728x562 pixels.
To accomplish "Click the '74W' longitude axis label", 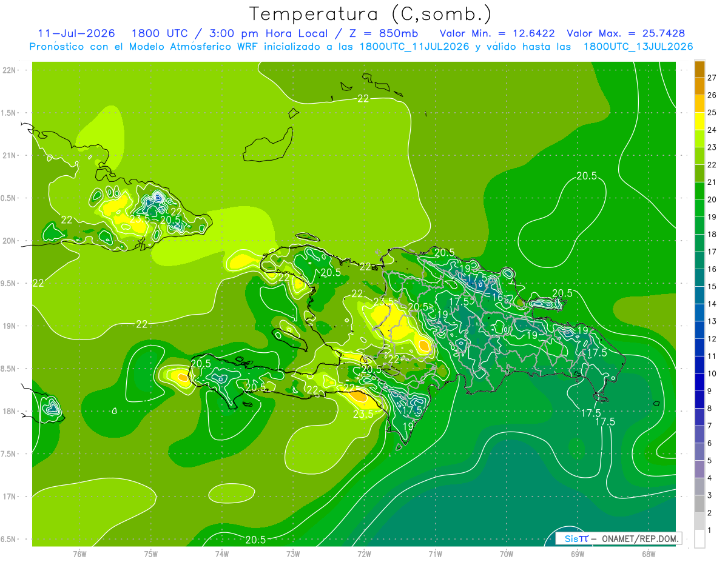I will (x=222, y=554).
